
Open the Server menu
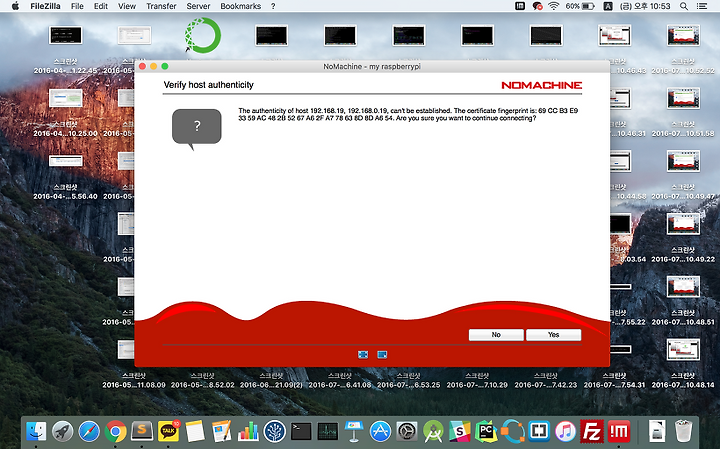click(198, 6)
